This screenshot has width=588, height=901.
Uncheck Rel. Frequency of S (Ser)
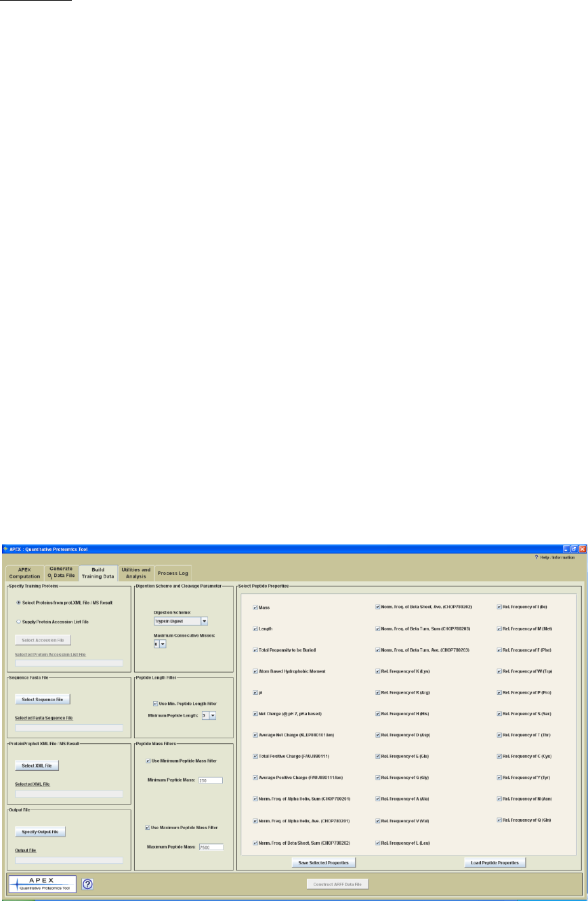(499, 713)
